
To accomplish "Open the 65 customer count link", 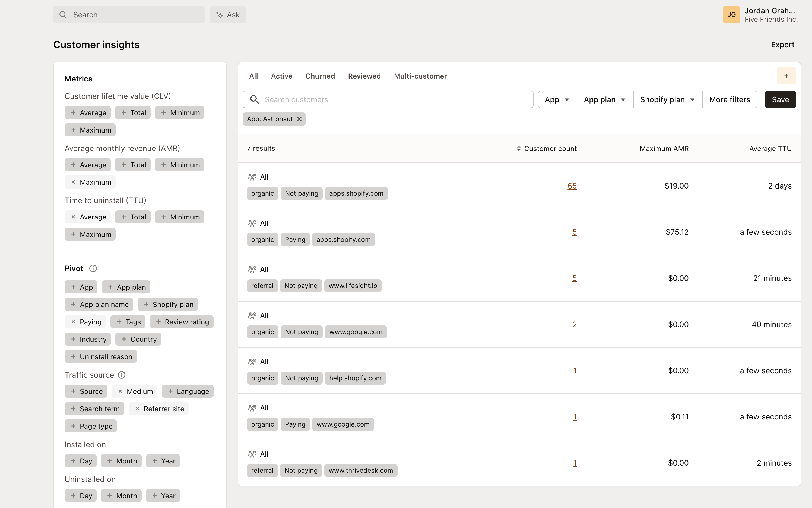I will point(572,186).
